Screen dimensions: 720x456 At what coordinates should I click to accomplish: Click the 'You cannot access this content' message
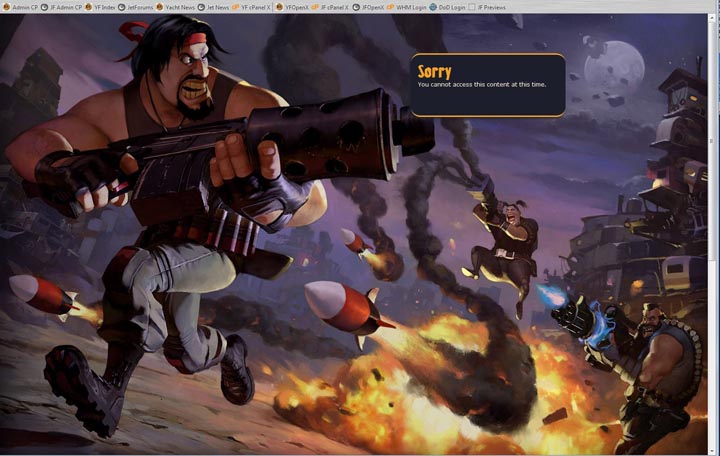point(482,84)
